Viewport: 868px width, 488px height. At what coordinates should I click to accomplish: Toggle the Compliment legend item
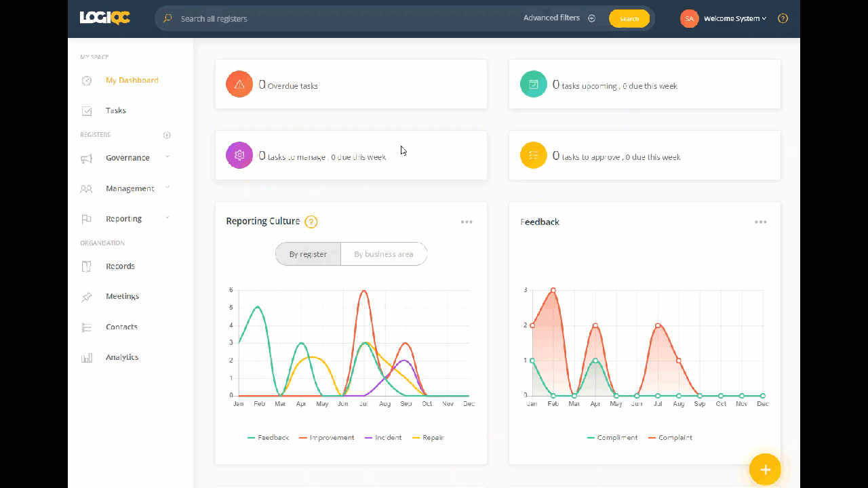pos(612,437)
